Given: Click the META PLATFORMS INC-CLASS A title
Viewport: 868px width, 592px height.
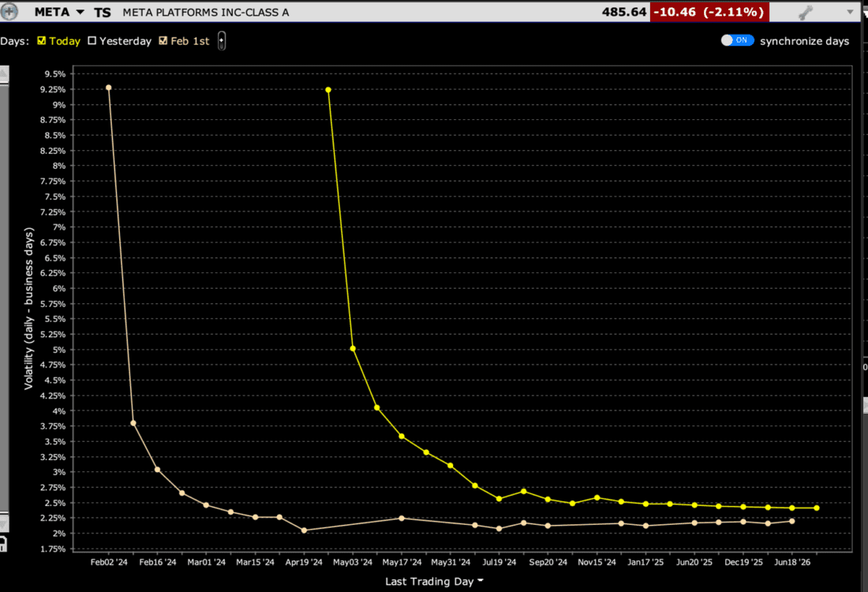Looking at the screenshot, I should pyautogui.click(x=206, y=12).
